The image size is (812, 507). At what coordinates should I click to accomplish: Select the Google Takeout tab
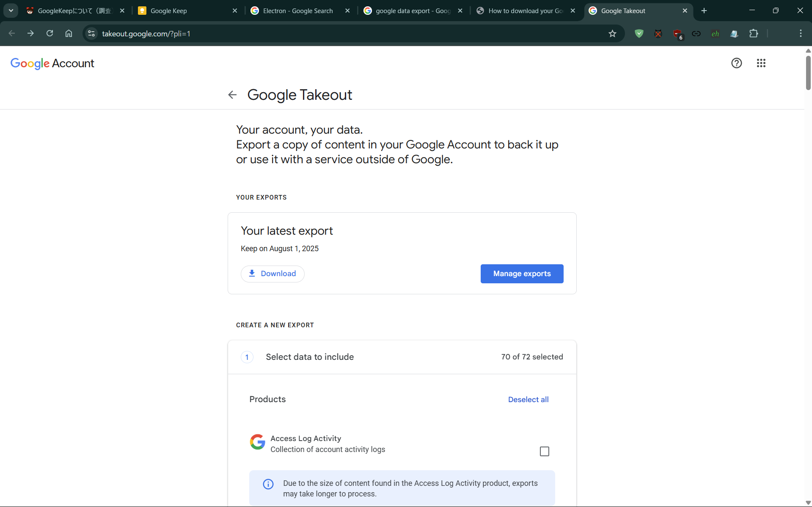point(639,11)
